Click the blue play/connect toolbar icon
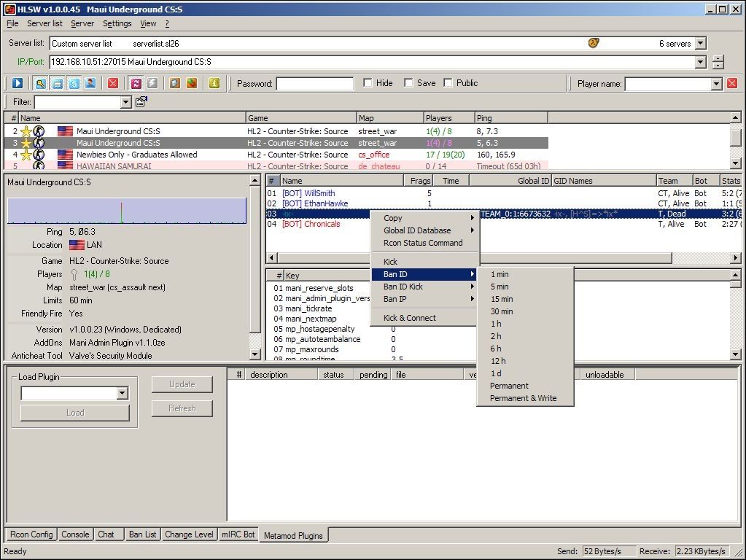Image resolution: width=746 pixels, height=560 pixels. pos(18,83)
